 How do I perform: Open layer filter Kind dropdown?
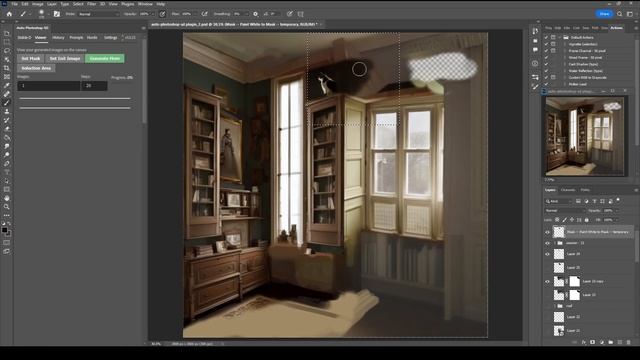[x=559, y=201]
